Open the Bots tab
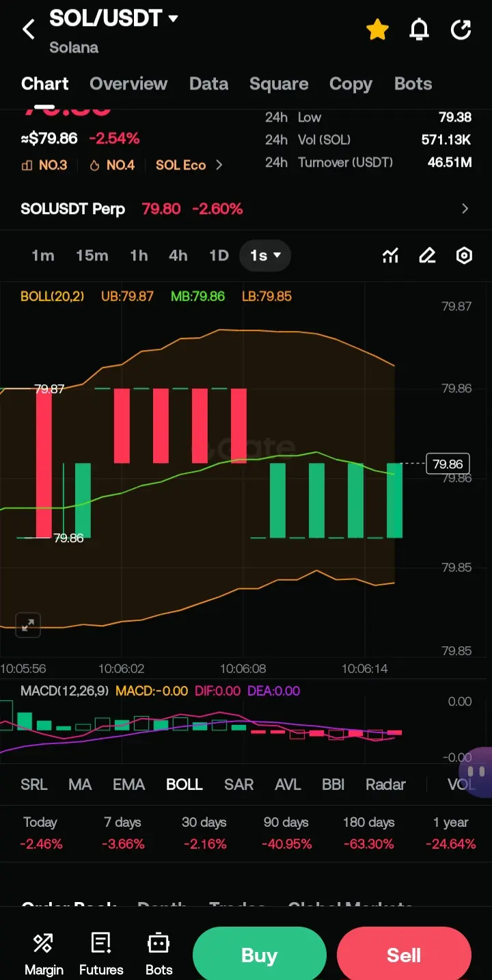492x980 pixels. [413, 84]
